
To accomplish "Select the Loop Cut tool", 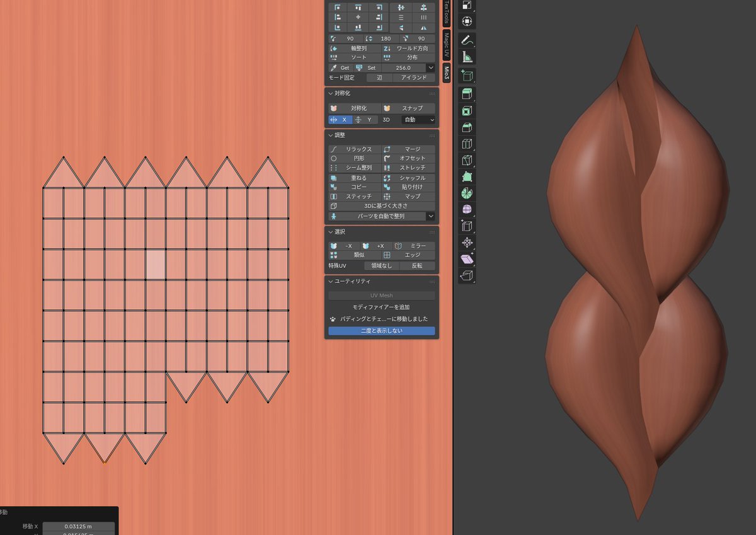I will (x=467, y=144).
